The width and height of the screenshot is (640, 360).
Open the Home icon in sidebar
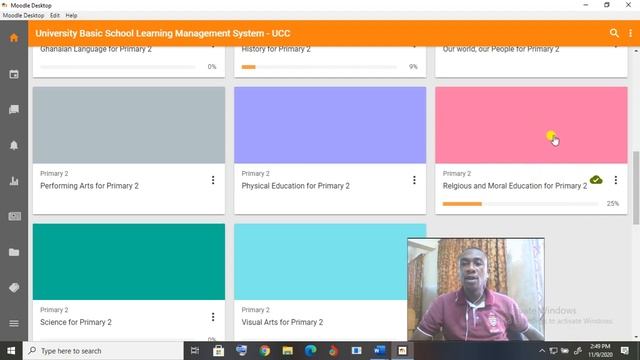[x=14, y=38]
